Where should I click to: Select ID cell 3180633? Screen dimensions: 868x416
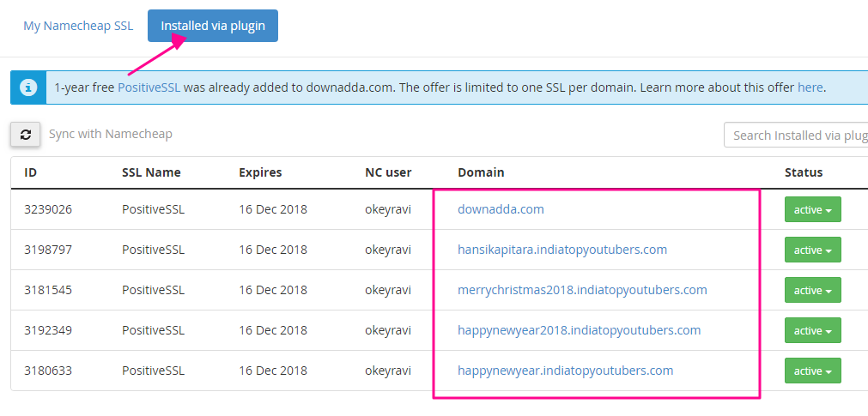tap(48, 371)
